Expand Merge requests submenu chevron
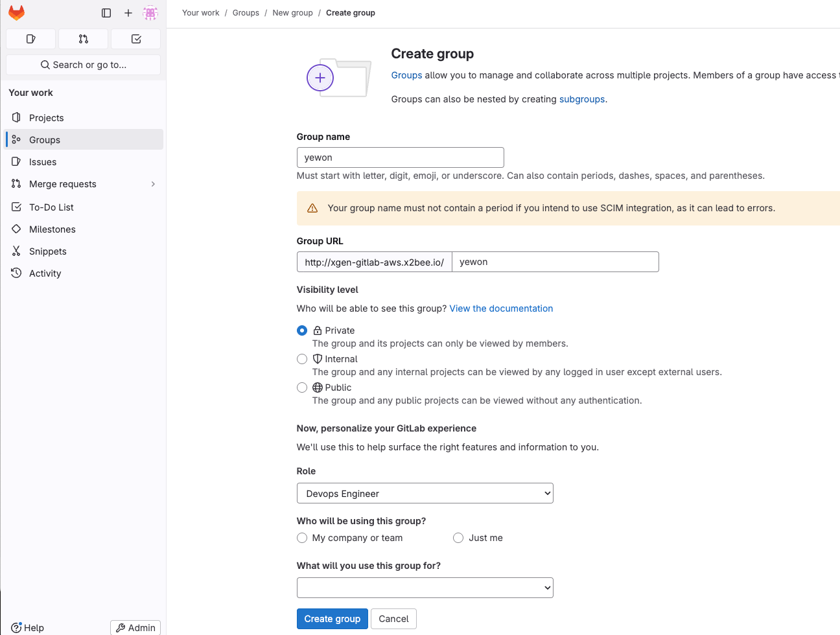840x635 pixels. pos(153,184)
